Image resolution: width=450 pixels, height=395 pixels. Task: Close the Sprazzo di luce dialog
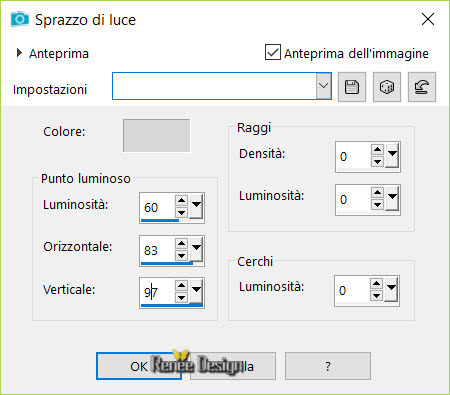click(428, 19)
